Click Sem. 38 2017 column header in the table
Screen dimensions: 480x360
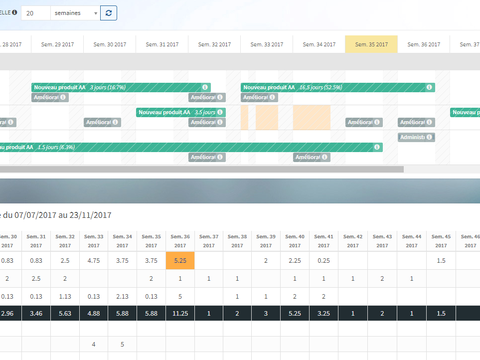tap(237, 241)
